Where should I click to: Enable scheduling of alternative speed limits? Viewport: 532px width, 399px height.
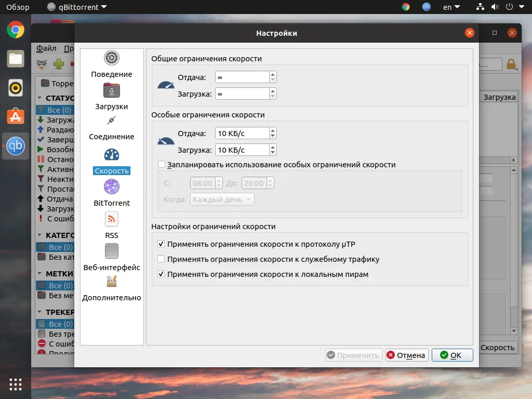click(x=162, y=165)
